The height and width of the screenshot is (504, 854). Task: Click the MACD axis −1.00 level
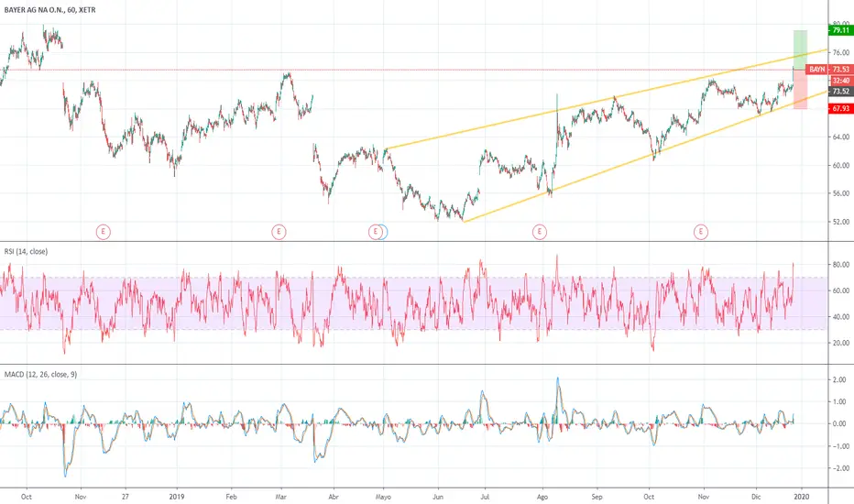tap(838, 446)
